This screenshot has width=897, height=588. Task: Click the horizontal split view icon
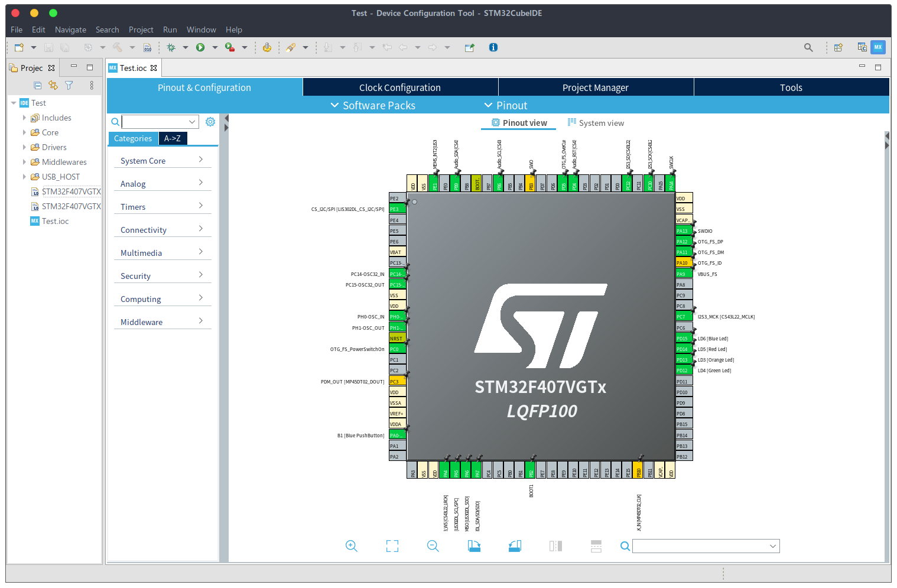[x=596, y=546]
